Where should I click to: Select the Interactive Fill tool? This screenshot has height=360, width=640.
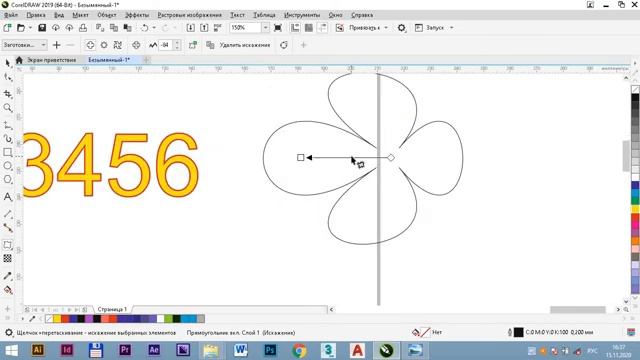7,290
